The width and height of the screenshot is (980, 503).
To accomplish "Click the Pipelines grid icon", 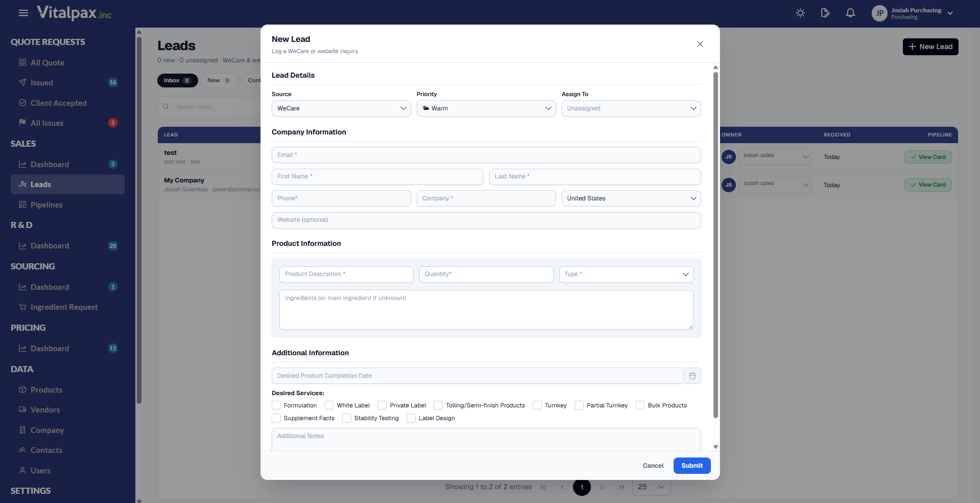I will coord(22,204).
